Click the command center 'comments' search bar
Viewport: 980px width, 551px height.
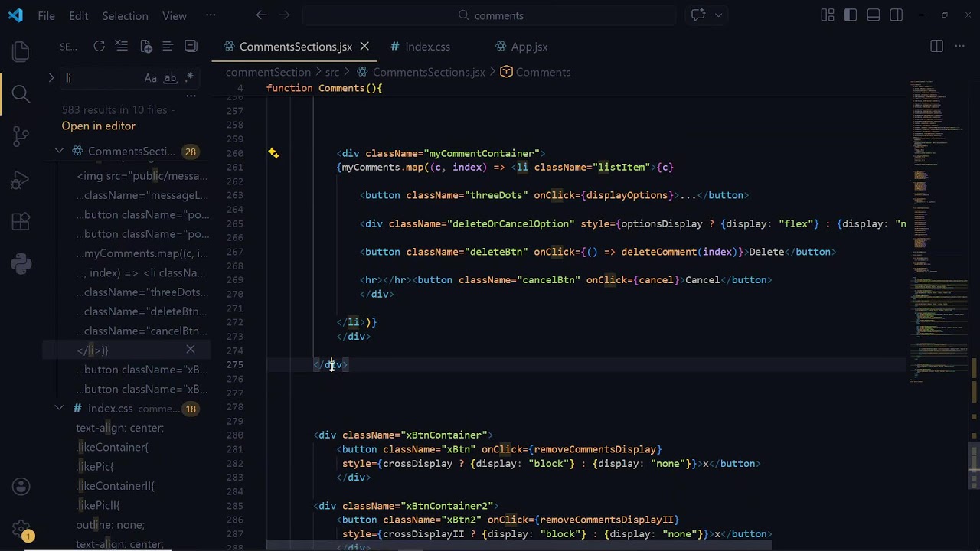(x=490, y=15)
